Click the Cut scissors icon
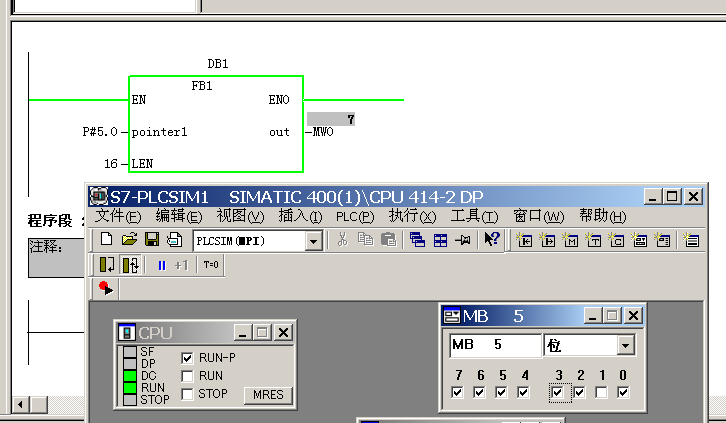Screen dimensions: 726x423 343,239
